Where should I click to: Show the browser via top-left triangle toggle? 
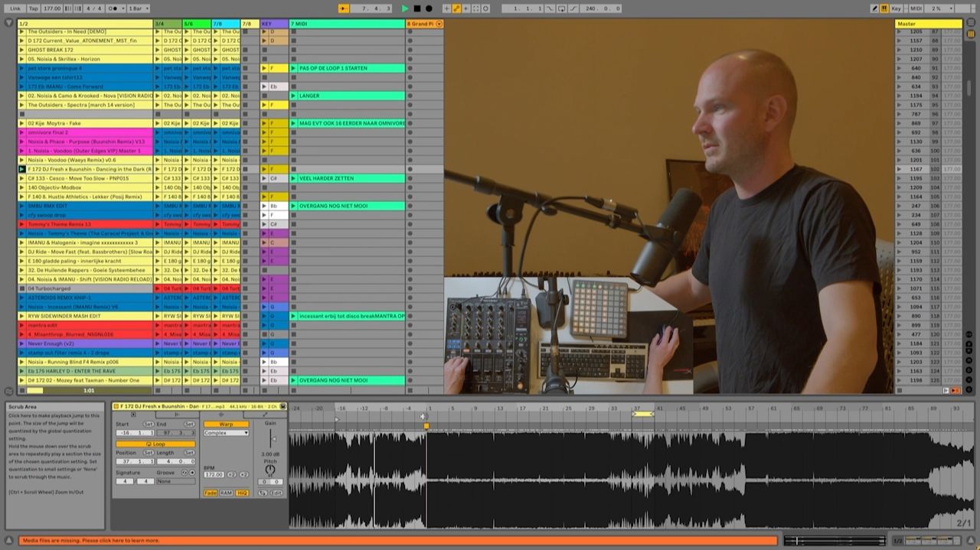pyautogui.click(x=8, y=24)
